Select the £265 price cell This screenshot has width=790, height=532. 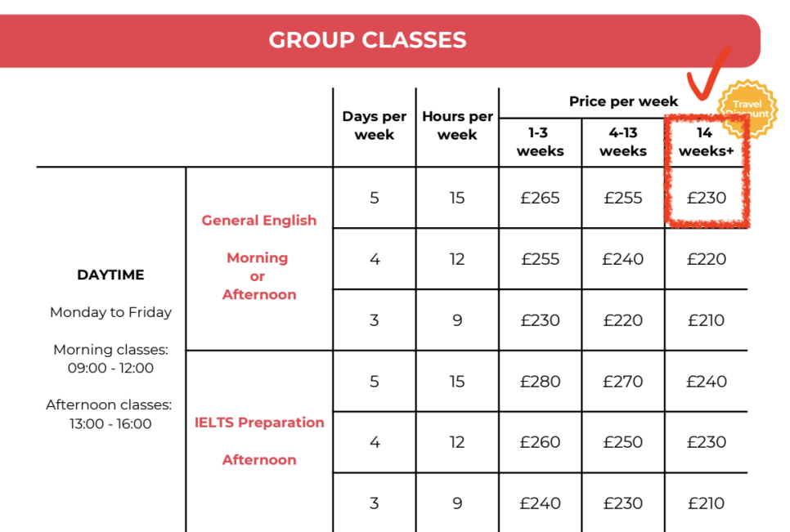[x=540, y=198]
